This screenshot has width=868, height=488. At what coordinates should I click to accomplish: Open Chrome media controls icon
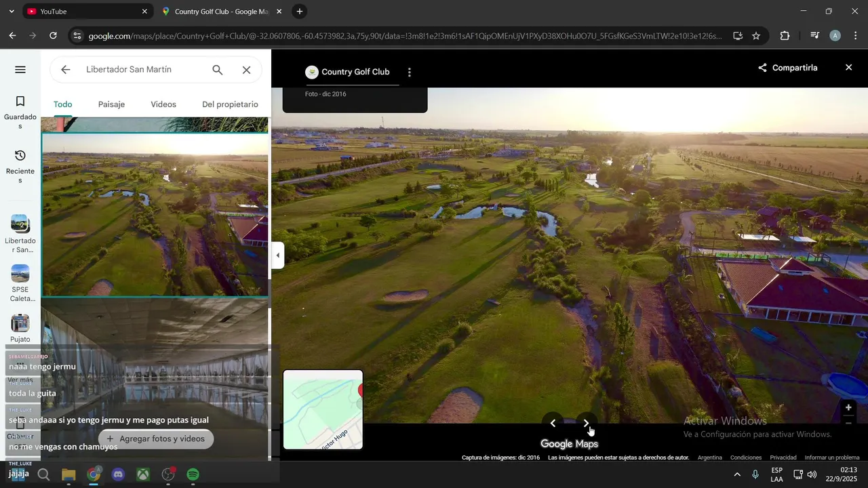tap(815, 36)
